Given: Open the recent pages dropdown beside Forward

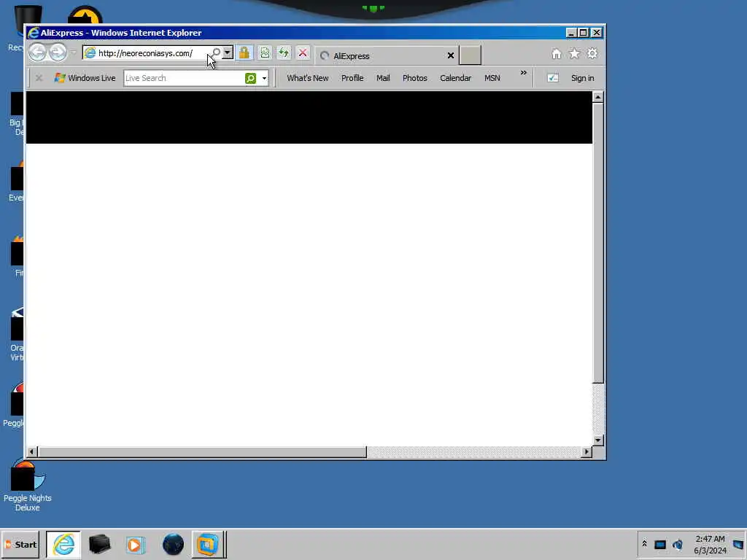Looking at the screenshot, I should tap(74, 52).
